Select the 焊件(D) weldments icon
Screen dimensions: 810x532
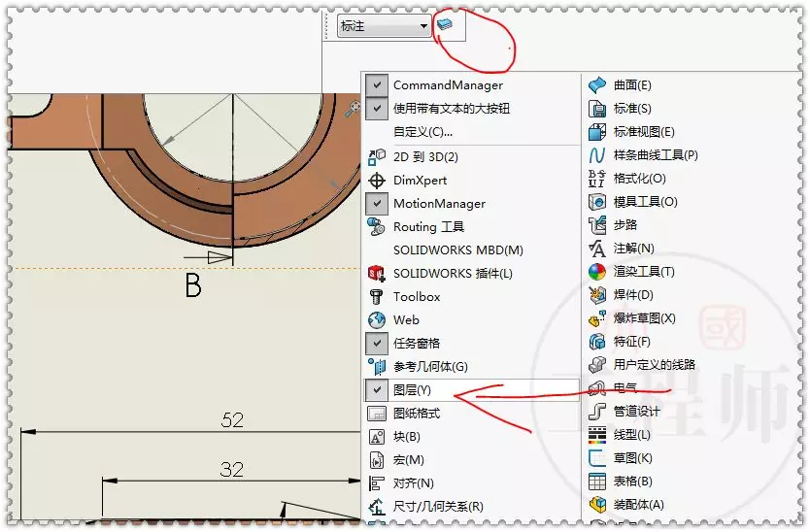(597, 295)
